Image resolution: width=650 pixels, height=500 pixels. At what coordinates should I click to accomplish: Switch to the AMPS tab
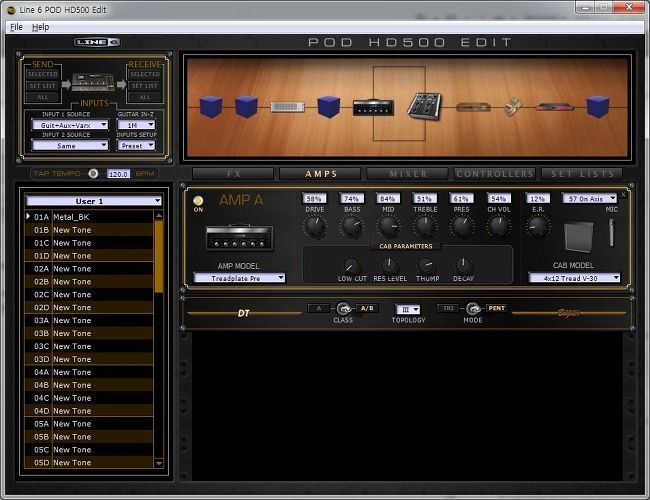(x=320, y=174)
